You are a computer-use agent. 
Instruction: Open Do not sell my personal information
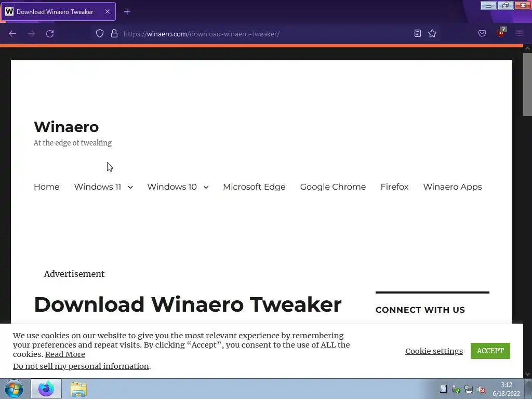81,366
